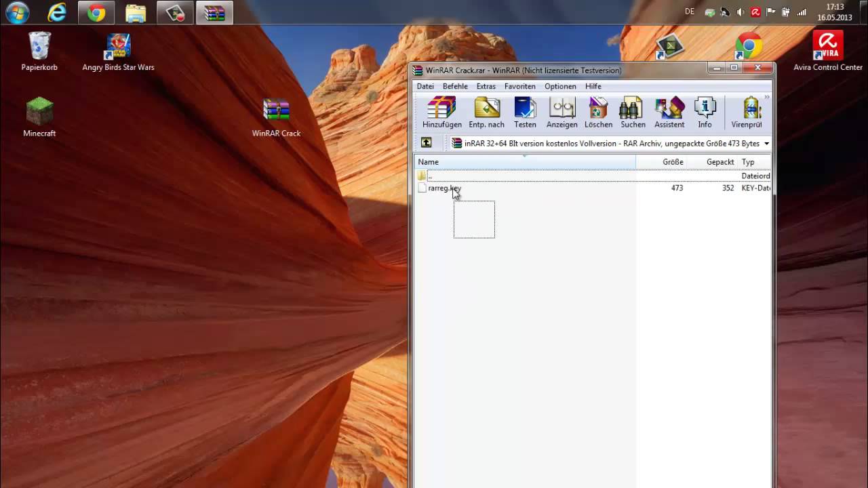Click the round black tray icon next to volume
Image resolution: width=868 pixels, height=488 pixels.
[725, 12]
